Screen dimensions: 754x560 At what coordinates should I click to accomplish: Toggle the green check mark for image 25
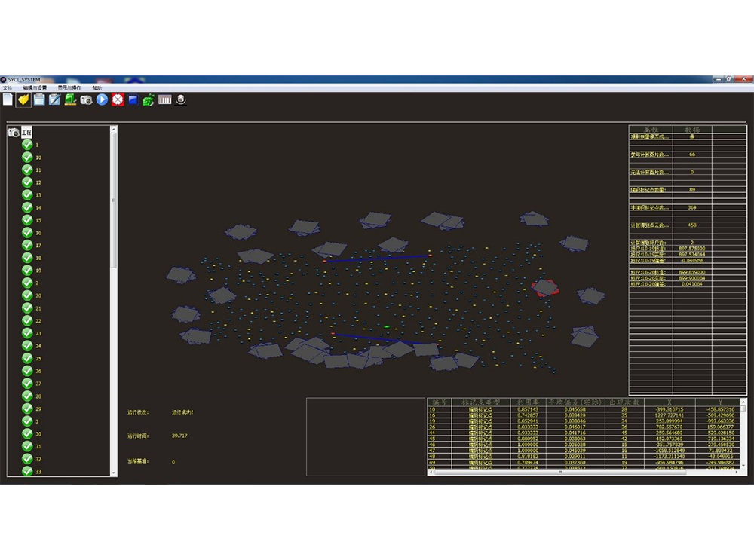(x=27, y=358)
